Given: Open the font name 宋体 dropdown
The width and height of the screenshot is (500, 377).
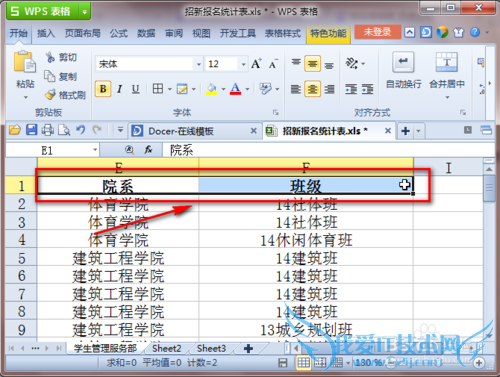Looking at the screenshot, I should pos(199,64).
